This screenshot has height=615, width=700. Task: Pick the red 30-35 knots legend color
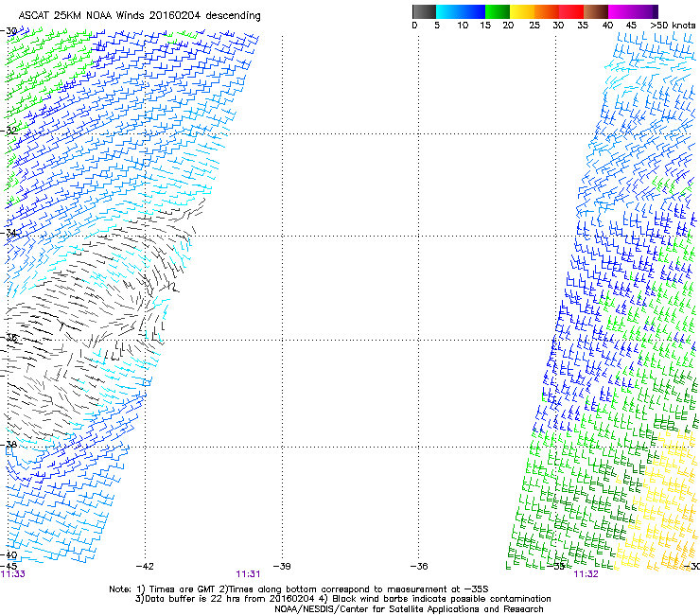571,11
